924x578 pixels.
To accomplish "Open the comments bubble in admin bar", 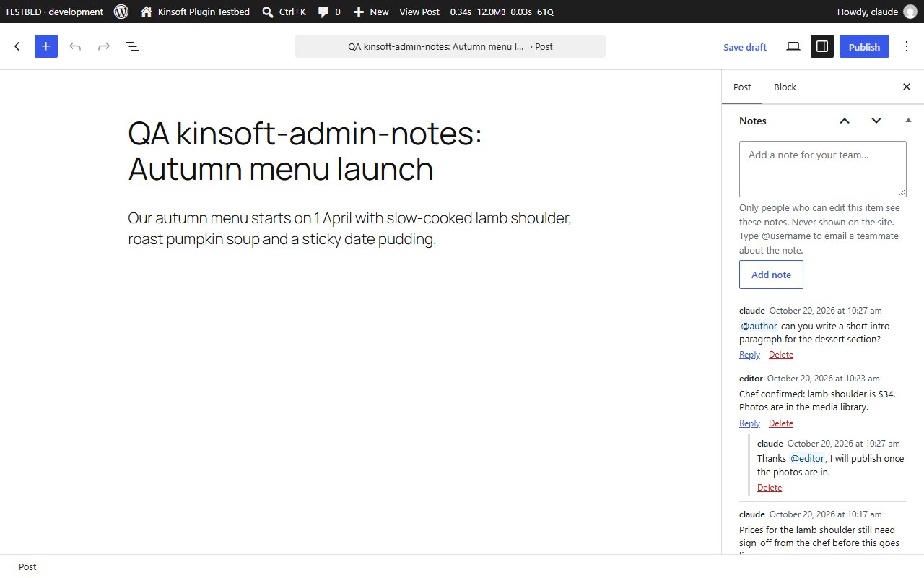I will tap(329, 12).
